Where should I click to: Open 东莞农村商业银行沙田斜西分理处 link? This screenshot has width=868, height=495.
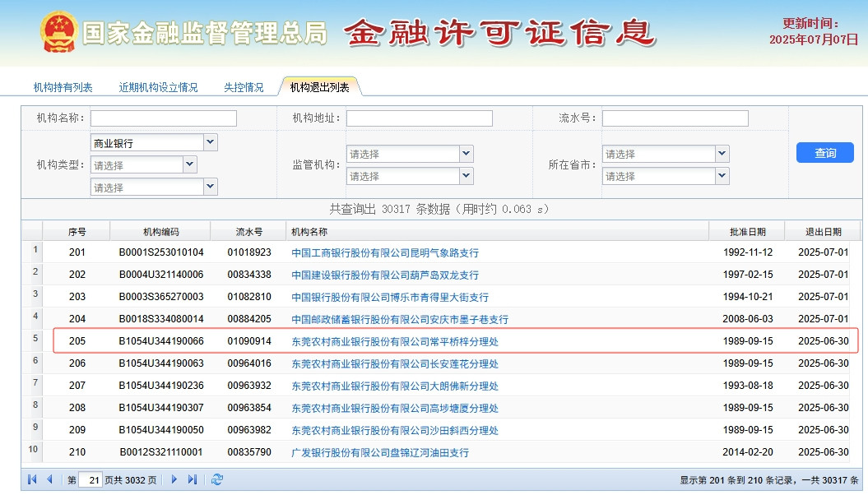coord(395,430)
